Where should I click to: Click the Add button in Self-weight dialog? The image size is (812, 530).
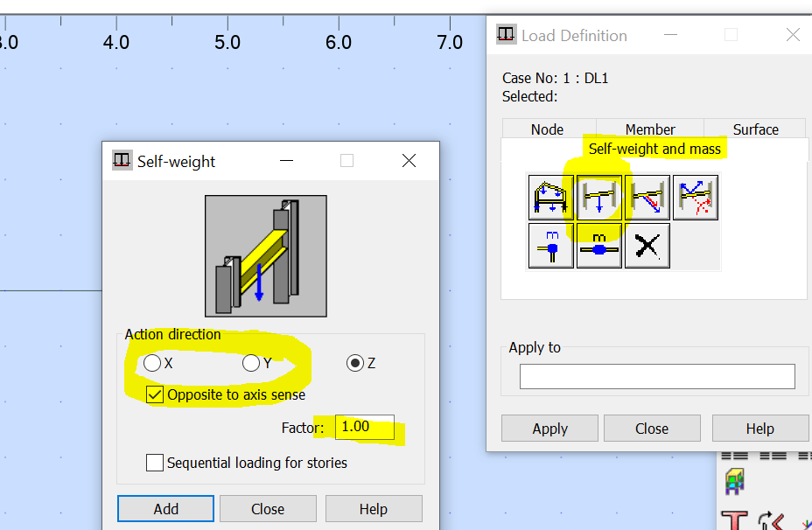[164, 508]
